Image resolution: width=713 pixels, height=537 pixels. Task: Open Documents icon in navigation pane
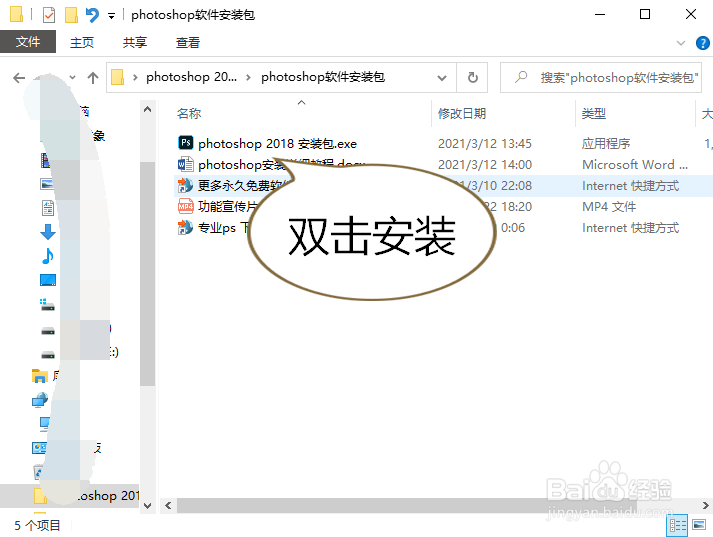tap(48, 208)
